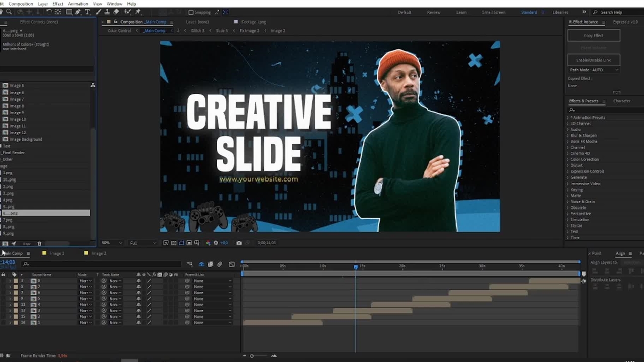Viewport: 644px width, 362px height.
Task: Choose the Puppet Pin tool
Action: tap(138, 12)
